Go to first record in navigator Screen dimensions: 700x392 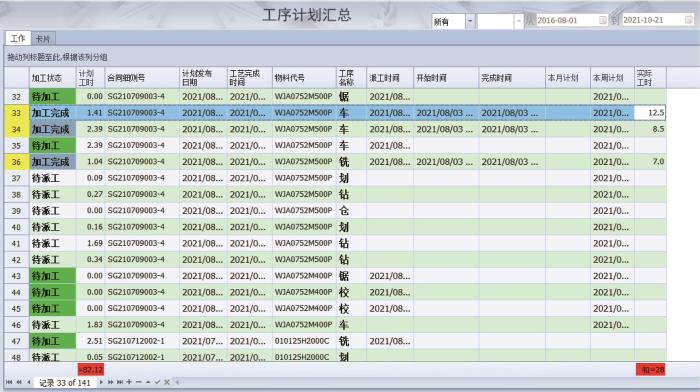point(9,382)
